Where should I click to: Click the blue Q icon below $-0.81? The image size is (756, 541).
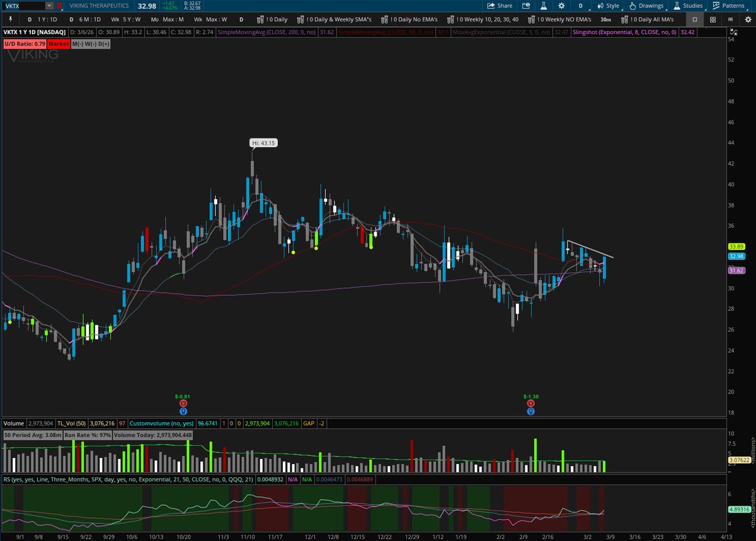183,411
